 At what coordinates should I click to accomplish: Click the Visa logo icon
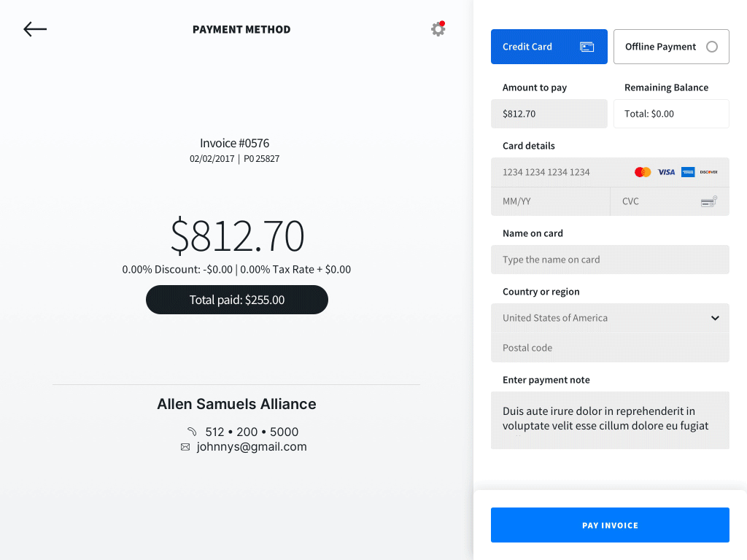[666, 172]
